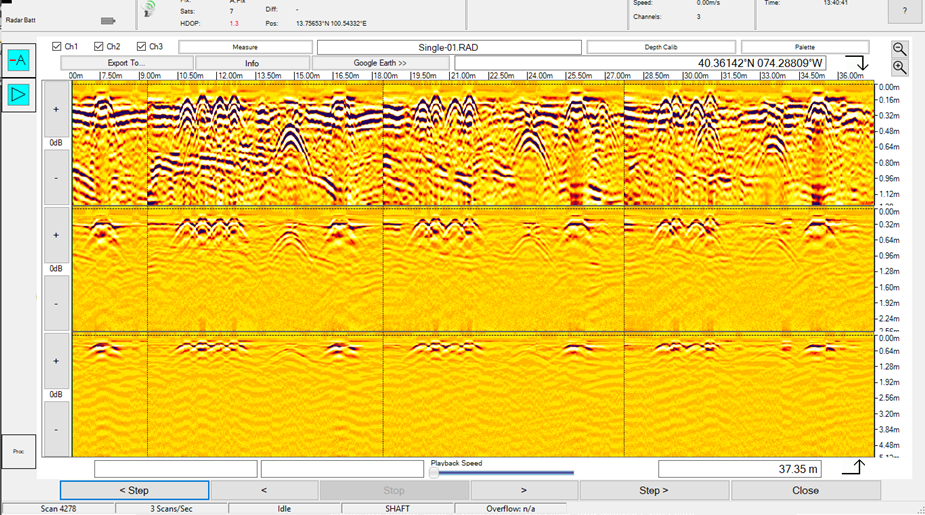Click the top-right corner arrow icon
Screen dimensions: 925x515
click(x=863, y=64)
